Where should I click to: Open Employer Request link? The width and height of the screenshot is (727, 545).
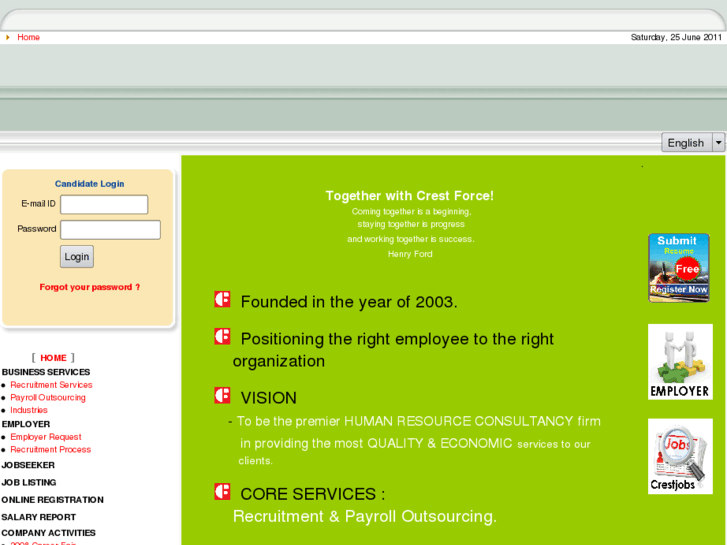(x=46, y=437)
